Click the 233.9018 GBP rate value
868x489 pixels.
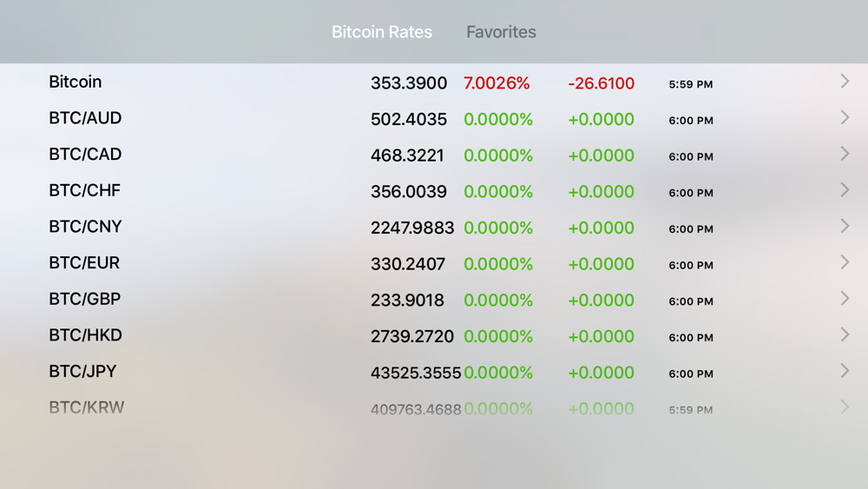[407, 301]
